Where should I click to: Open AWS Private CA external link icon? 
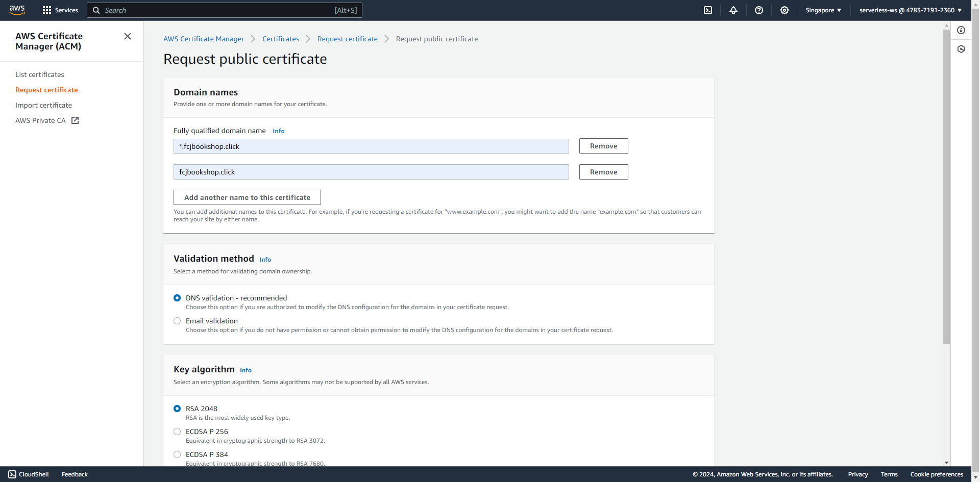(75, 120)
